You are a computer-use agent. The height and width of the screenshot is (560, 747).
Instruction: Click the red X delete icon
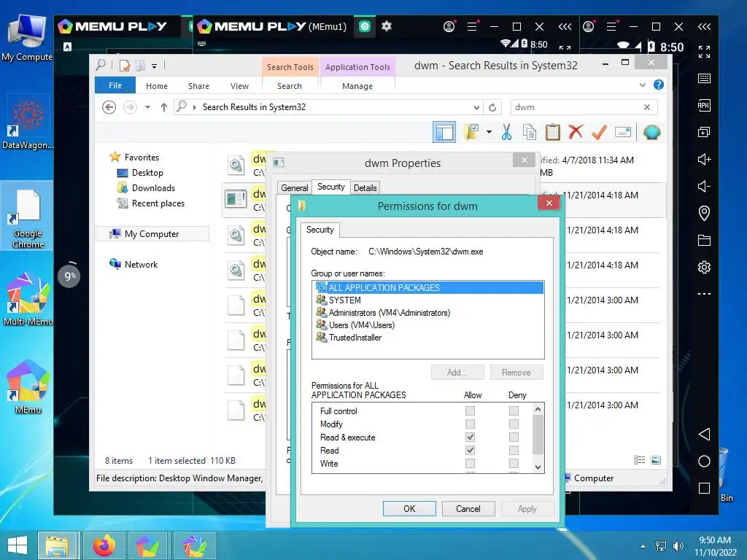(x=576, y=131)
